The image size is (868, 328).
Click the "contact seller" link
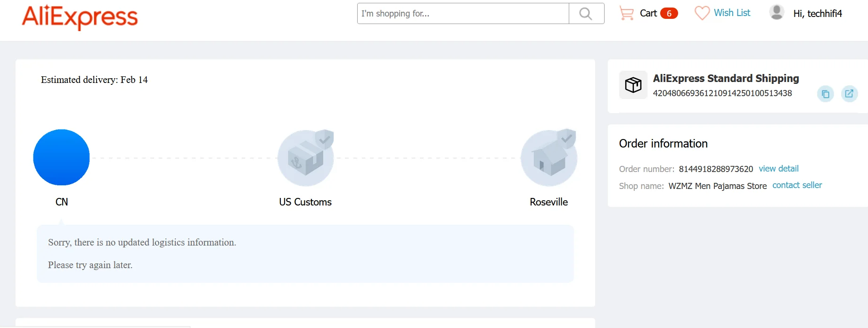[x=797, y=185]
